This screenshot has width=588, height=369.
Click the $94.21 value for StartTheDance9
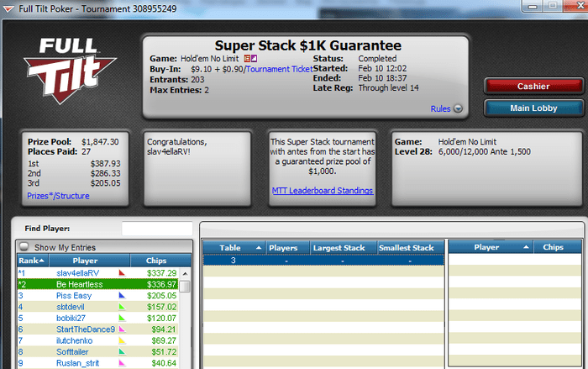tap(164, 329)
